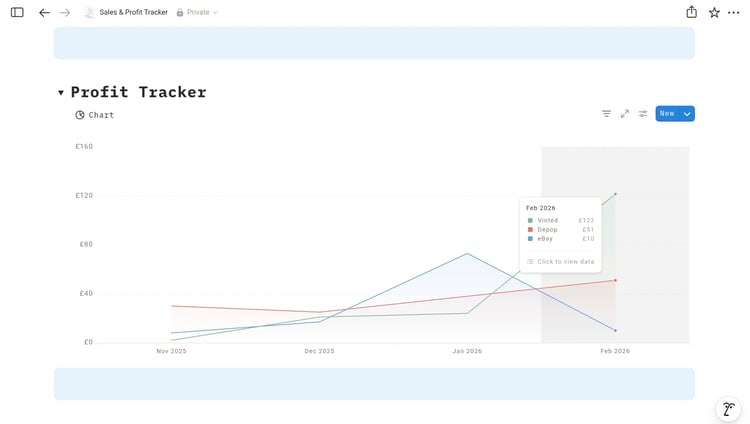
Task: Open the share icon
Action: point(691,12)
